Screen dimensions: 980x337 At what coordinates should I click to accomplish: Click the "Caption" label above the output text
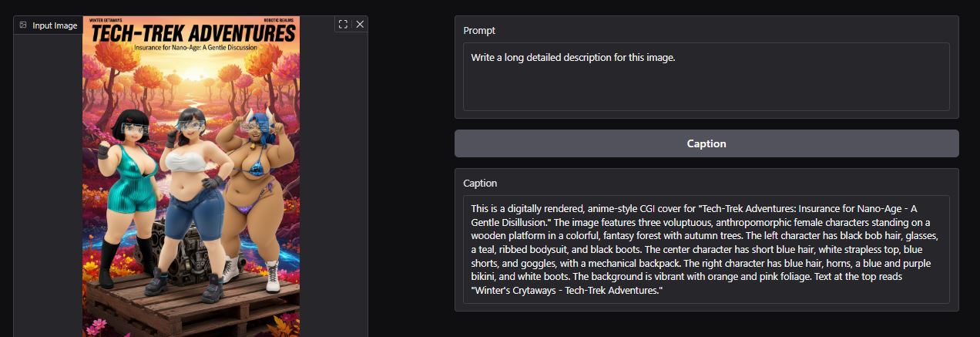[x=480, y=184]
